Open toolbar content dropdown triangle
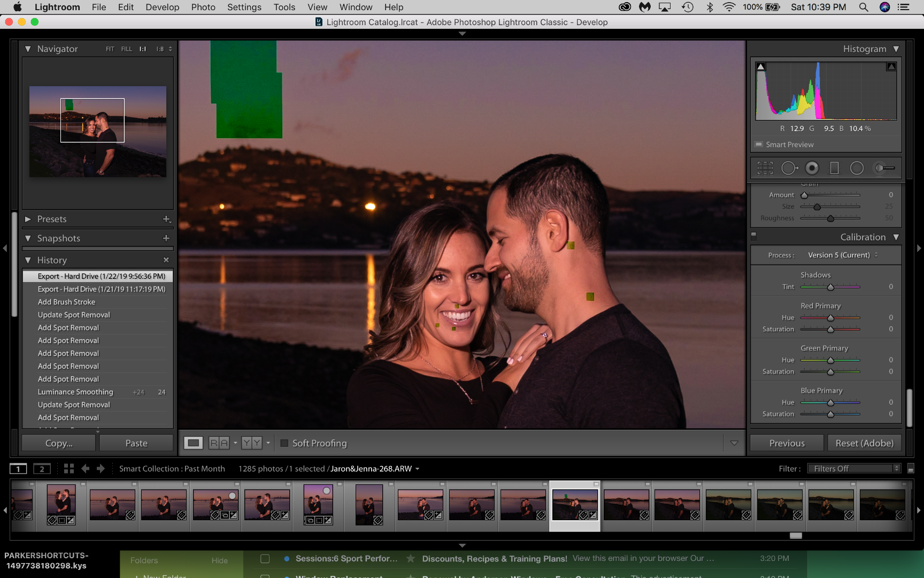This screenshot has height=578, width=924. click(x=734, y=443)
